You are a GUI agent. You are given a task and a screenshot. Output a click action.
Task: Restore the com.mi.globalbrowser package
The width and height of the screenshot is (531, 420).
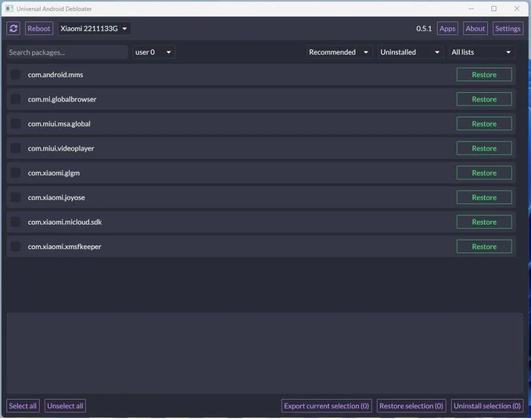(x=484, y=99)
